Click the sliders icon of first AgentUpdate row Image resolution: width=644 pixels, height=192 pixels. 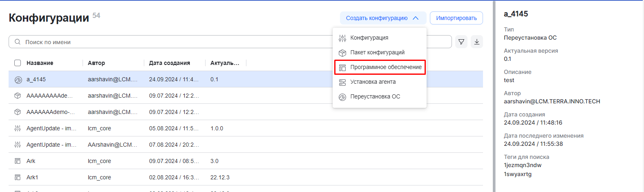18,128
